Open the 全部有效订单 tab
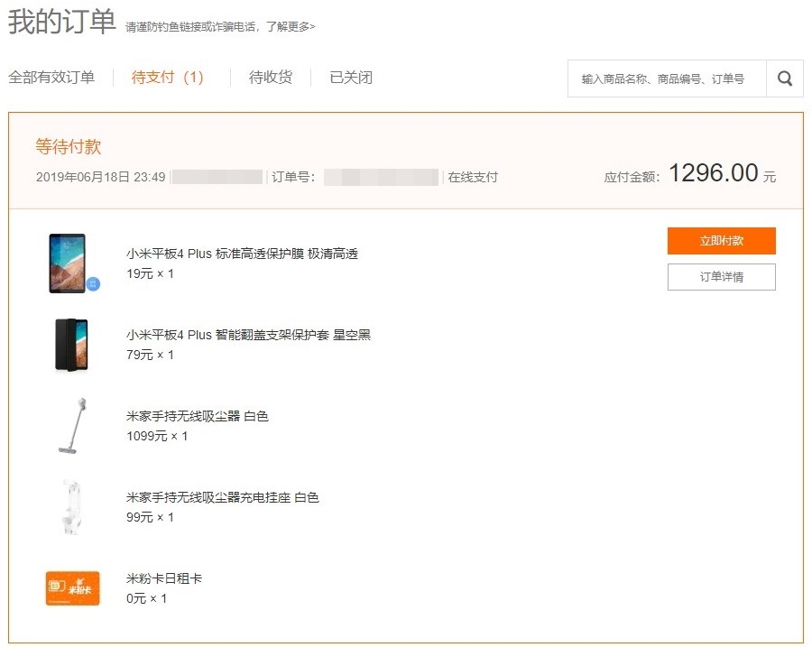Screen dimensions: 812x647 (51, 78)
